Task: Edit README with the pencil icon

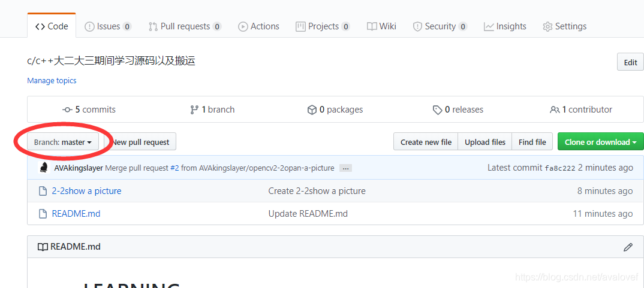Action: pyautogui.click(x=628, y=247)
